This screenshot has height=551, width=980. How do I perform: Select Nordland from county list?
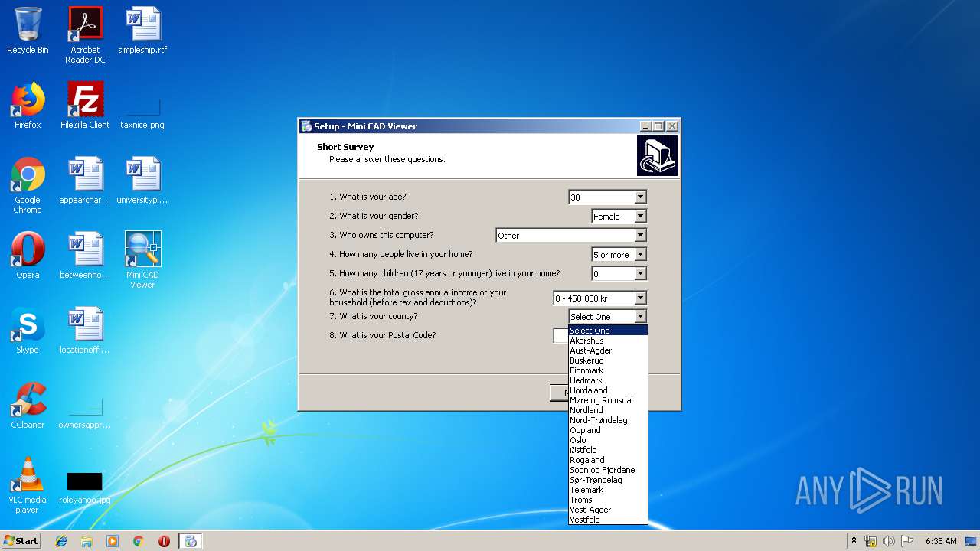coord(608,410)
